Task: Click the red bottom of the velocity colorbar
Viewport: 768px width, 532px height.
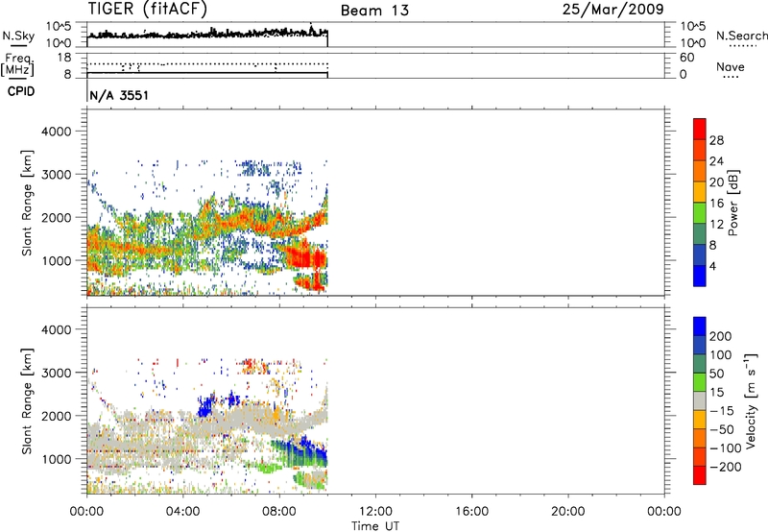Action: coord(700,475)
